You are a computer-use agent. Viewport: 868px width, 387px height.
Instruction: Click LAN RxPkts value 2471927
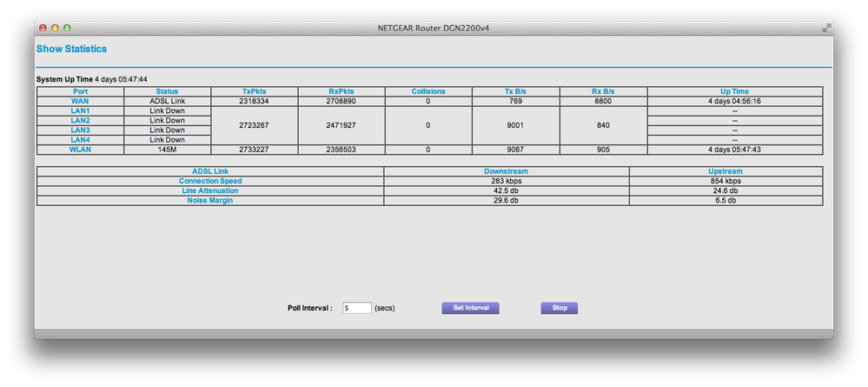click(341, 125)
